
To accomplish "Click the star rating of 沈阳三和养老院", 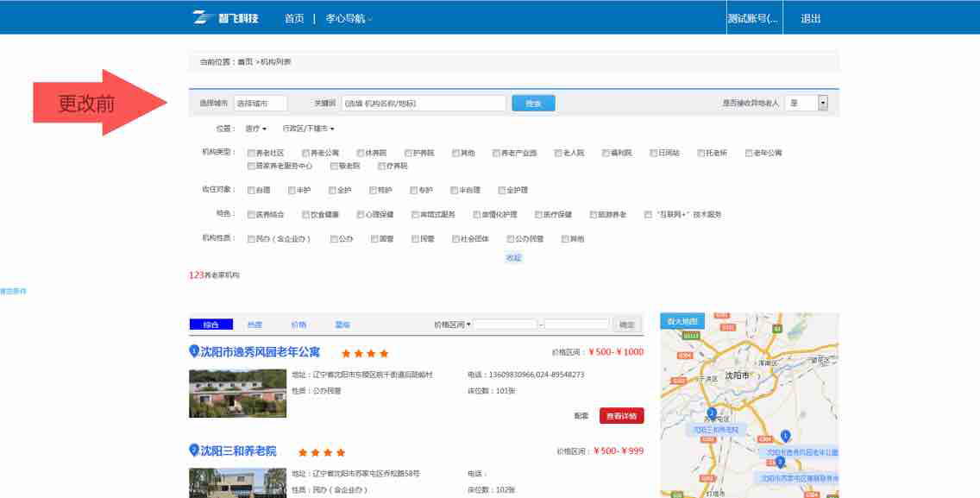I will pyautogui.click(x=322, y=452).
